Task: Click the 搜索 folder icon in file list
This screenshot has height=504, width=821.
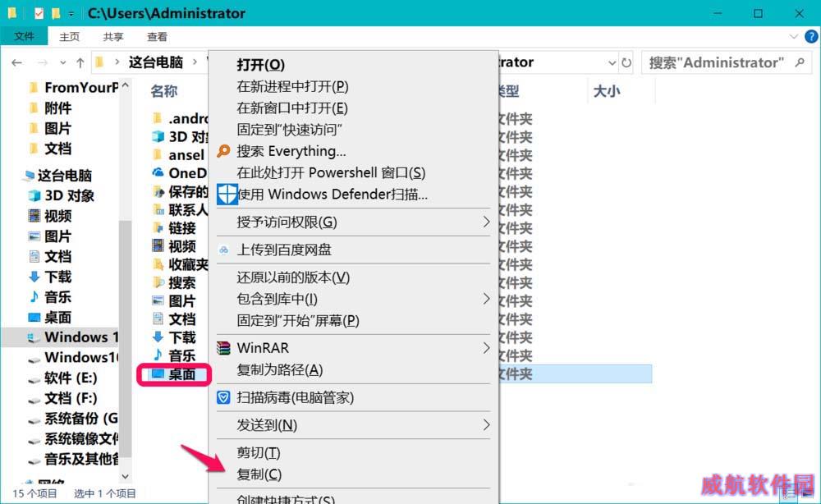Action: pos(158,282)
